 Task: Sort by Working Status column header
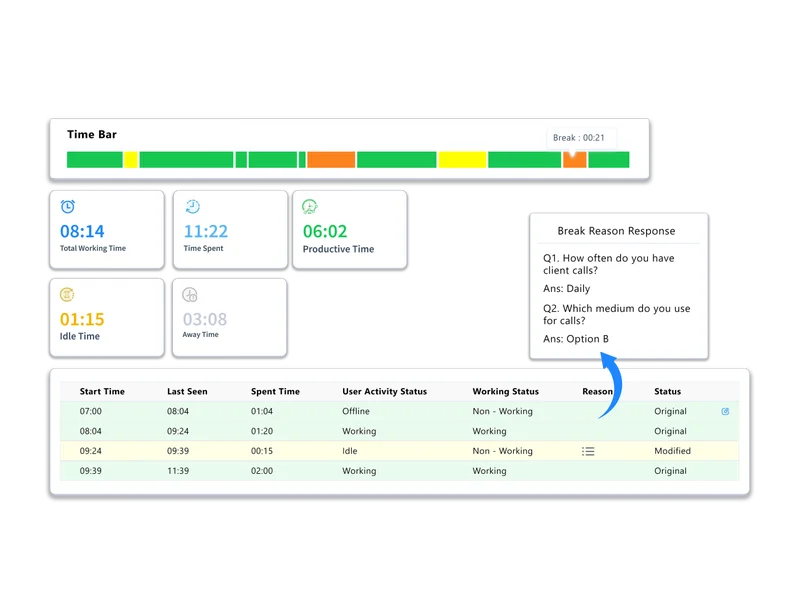[x=506, y=391]
